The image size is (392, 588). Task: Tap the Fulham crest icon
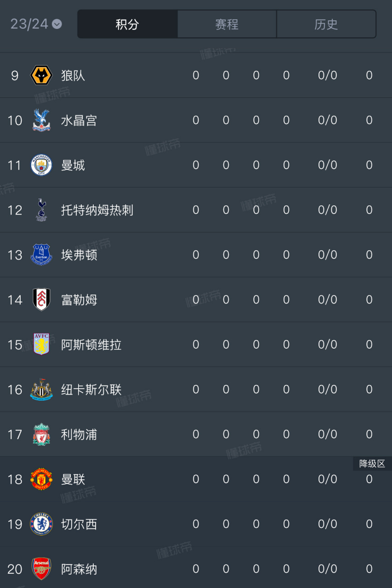[41, 300]
